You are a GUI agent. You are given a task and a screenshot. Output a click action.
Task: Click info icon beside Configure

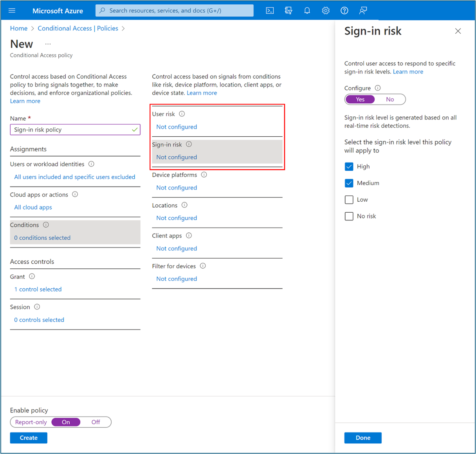point(378,88)
